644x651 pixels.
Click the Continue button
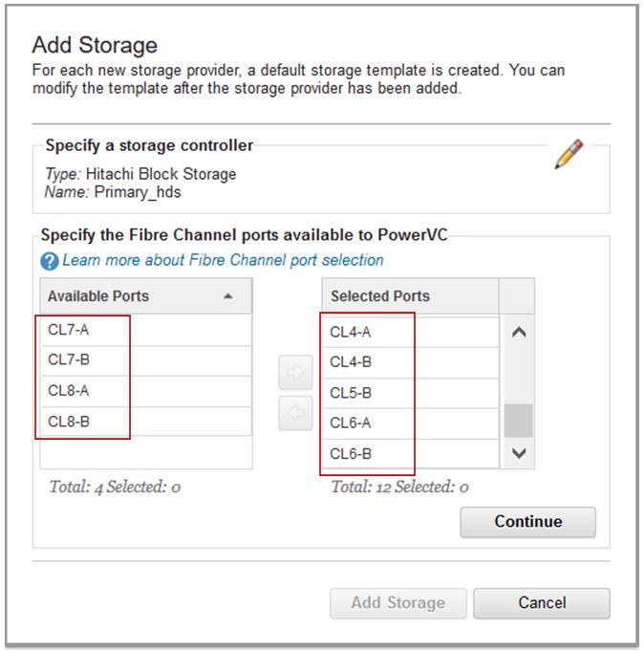527,522
